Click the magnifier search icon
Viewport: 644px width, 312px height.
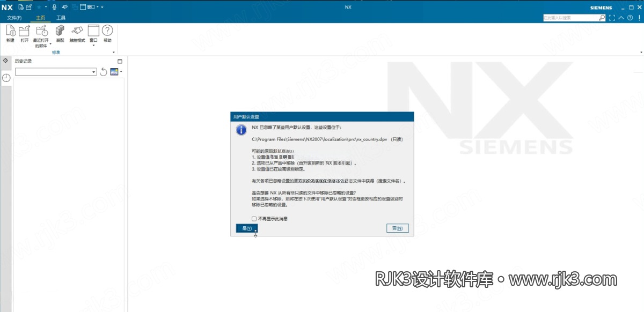[x=602, y=18]
